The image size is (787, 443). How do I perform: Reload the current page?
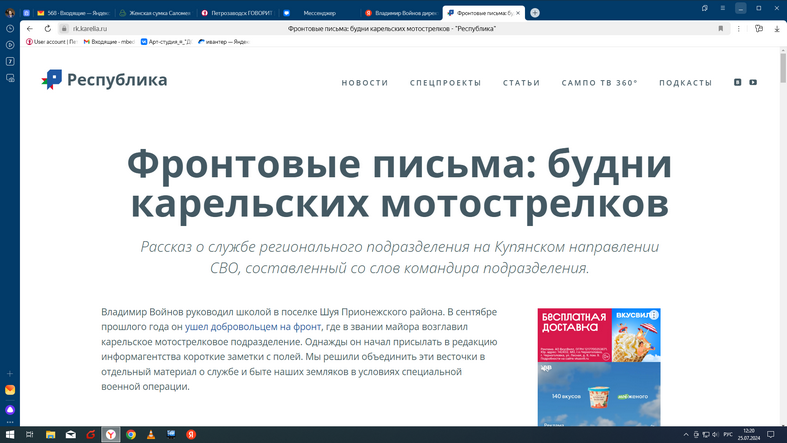[48, 29]
